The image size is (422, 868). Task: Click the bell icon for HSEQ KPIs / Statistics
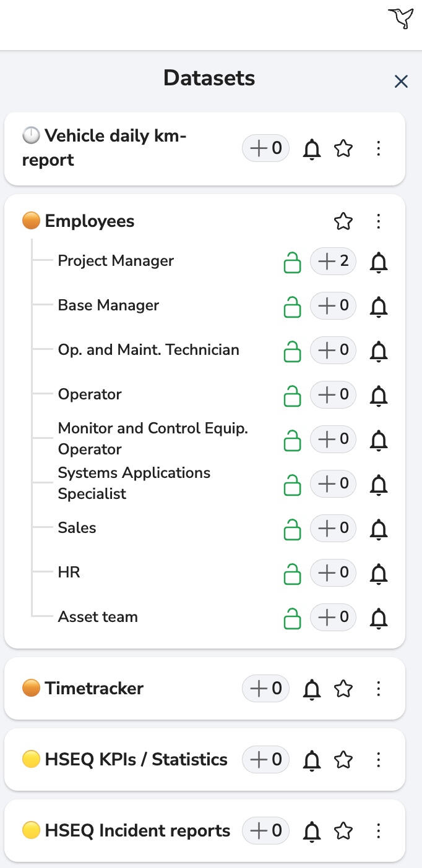click(312, 760)
